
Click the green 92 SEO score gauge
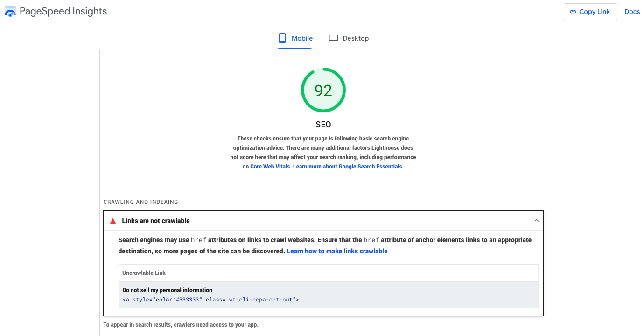[x=323, y=90]
